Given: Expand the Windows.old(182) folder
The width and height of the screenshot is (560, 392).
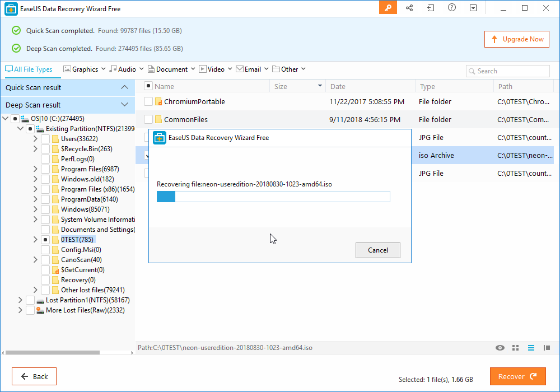Looking at the screenshot, I should coord(35,179).
